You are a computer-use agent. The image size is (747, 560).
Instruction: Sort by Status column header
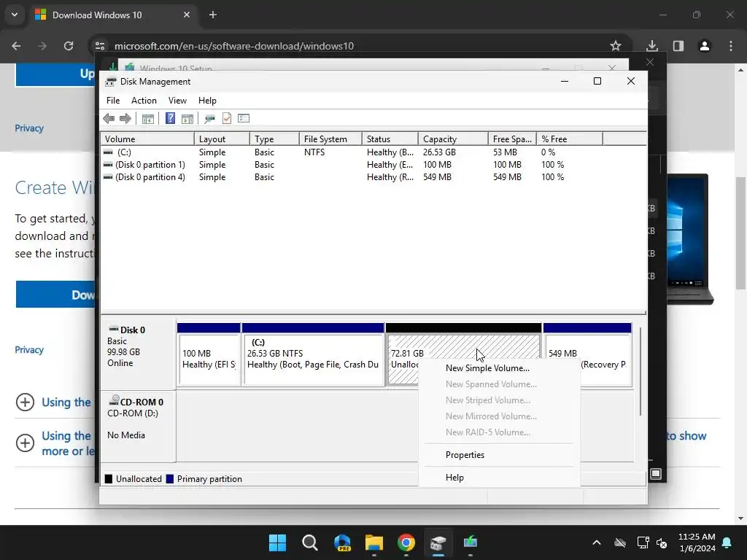coord(390,139)
